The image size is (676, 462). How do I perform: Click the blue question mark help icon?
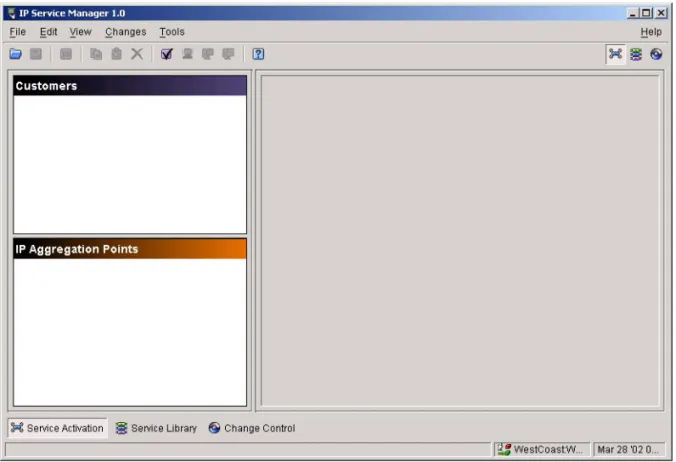[258, 54]
